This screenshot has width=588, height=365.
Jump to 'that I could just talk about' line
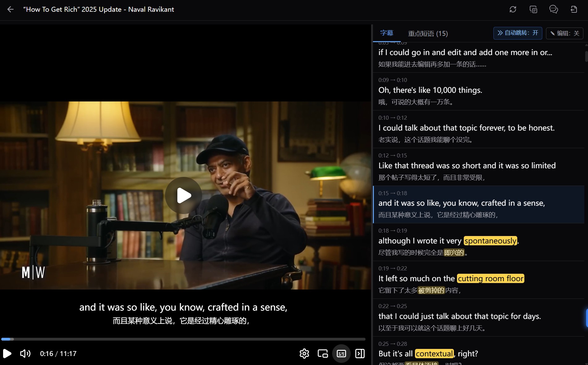coord(459,316)
